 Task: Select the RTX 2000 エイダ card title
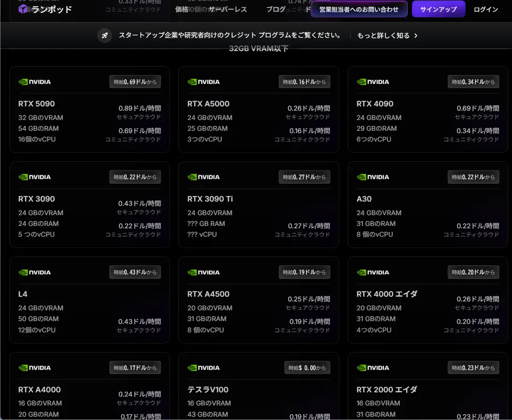pos(387,390)
